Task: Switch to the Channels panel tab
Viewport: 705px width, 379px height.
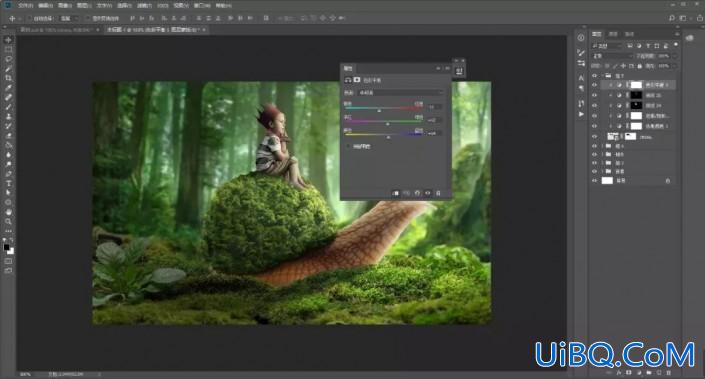Action: (x=613, y=34)
